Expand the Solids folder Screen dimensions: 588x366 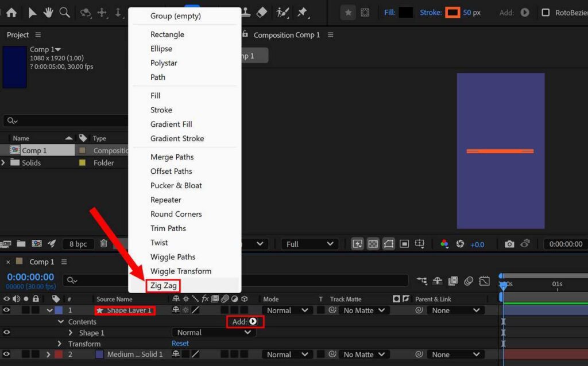pyautogui.click(x=3, y=162)
